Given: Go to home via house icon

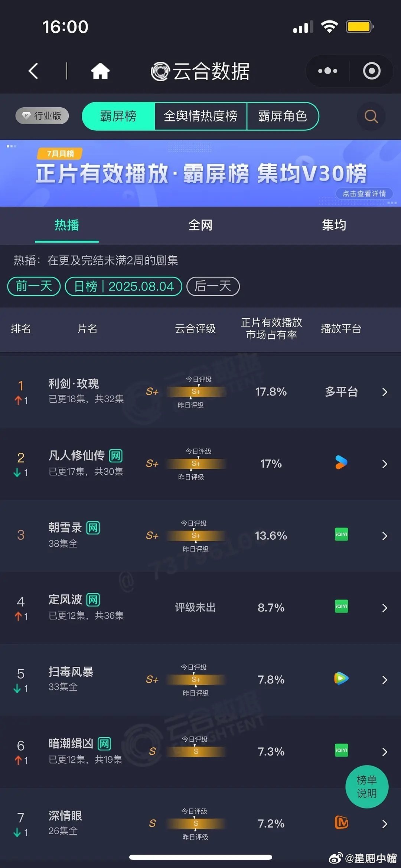Looking at the screenshot, I should click(x=100, y=71).
